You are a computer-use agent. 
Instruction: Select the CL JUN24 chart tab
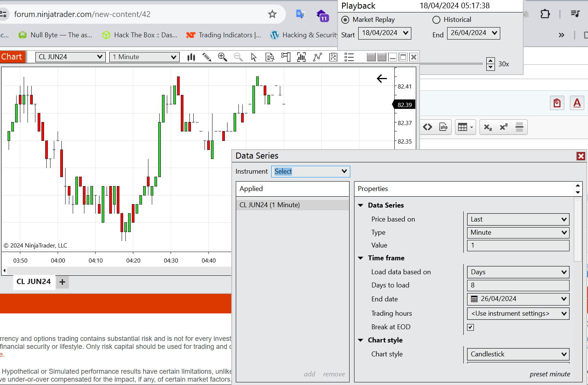point(34,282)
